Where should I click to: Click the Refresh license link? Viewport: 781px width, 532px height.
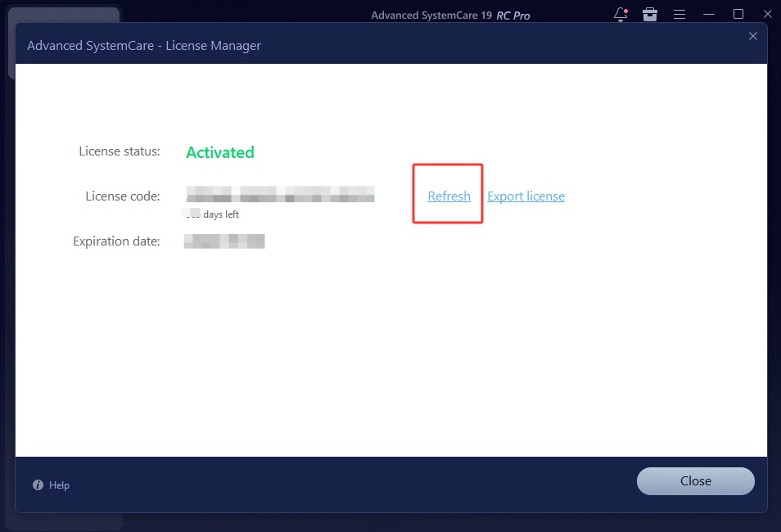(x=449, y=196)
